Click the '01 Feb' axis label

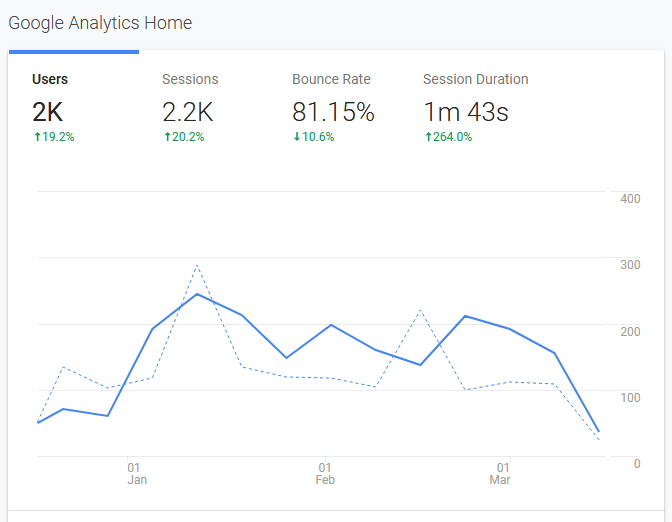325,474
